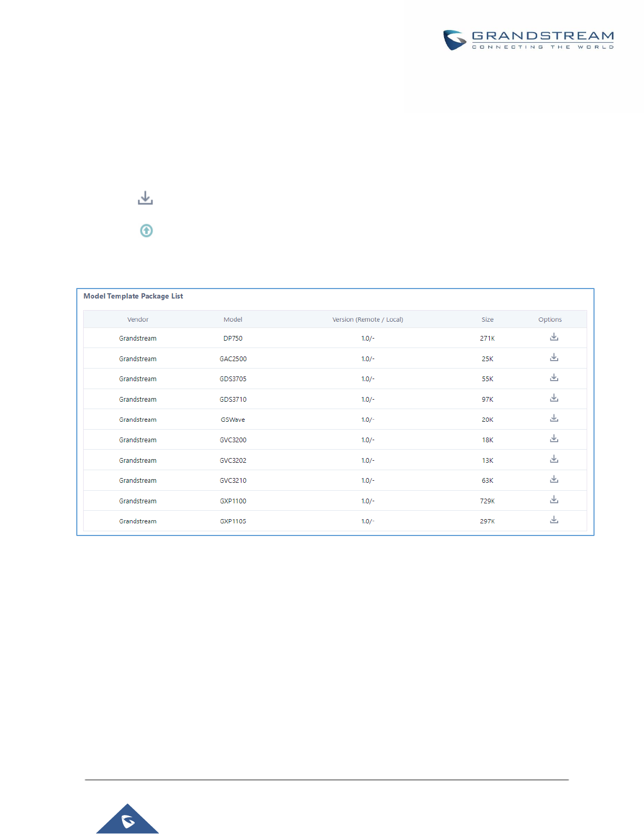The height and width of the screenshot is (834, 644).
Task: Download the GDS3710 template package
Action: [x=554, y=398]
